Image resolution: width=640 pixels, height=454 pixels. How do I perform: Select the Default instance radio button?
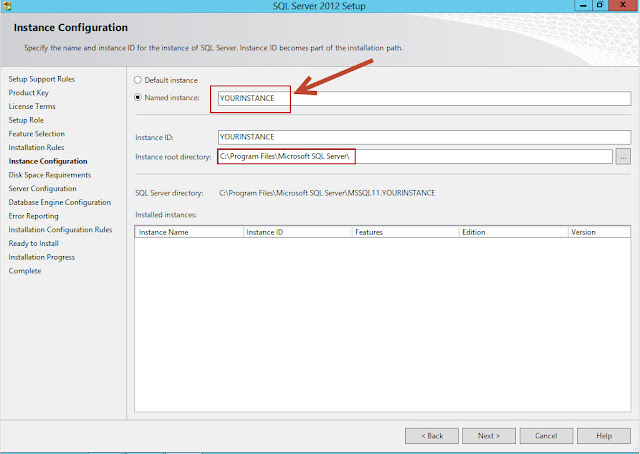point(138,80)
